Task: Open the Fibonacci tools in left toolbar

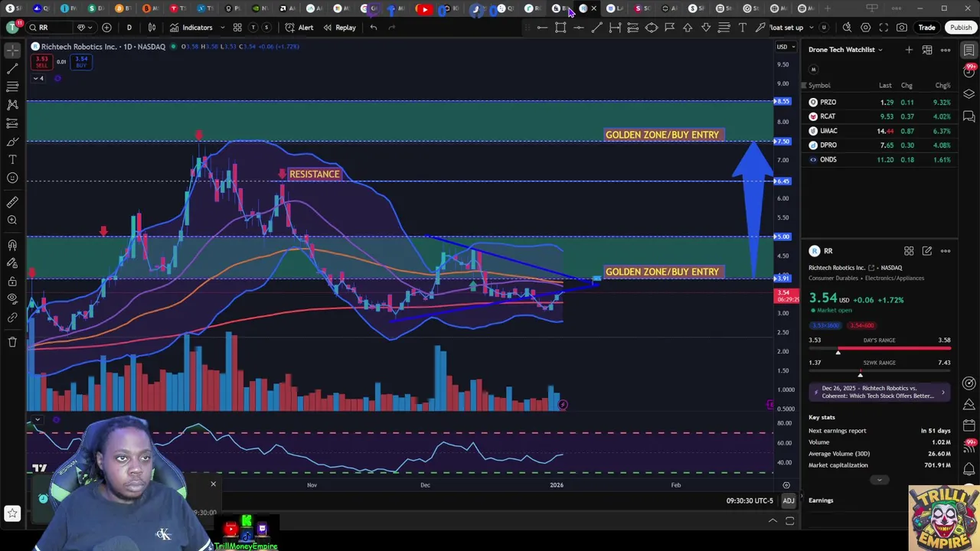Action: click(12, 86)
